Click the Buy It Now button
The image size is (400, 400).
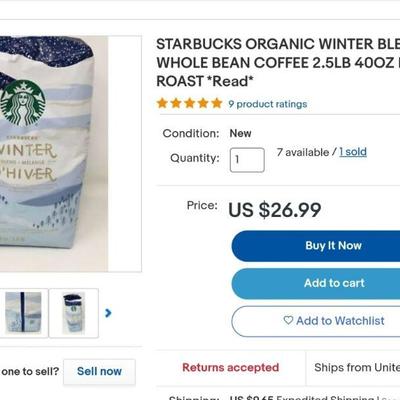(316, 246)
